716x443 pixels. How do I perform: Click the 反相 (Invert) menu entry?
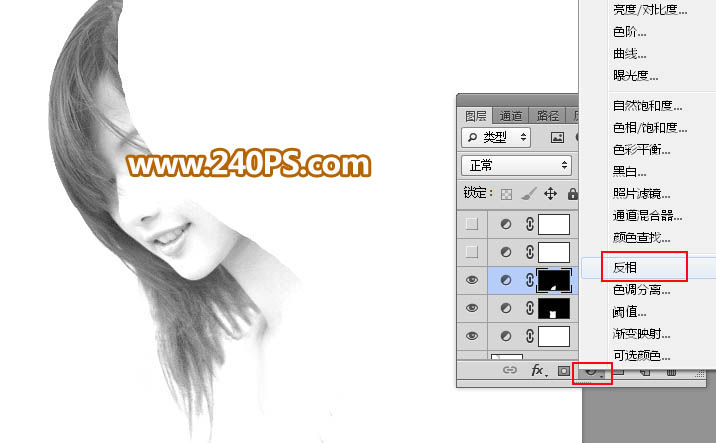625,268
